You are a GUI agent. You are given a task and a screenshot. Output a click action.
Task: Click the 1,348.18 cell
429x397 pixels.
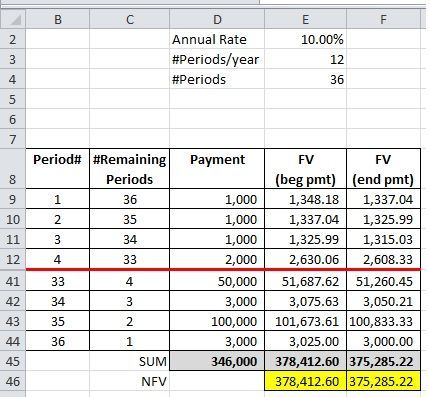pyautogui.click(x=305, y=199)
